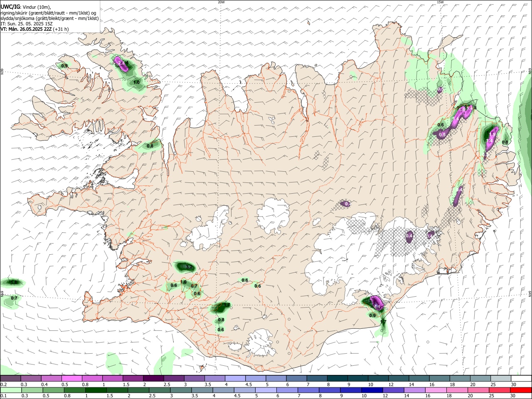Click the 'UWC/IG: Vindur (10m),' title text
Screen dimensions: 532x399
(25, 7)
